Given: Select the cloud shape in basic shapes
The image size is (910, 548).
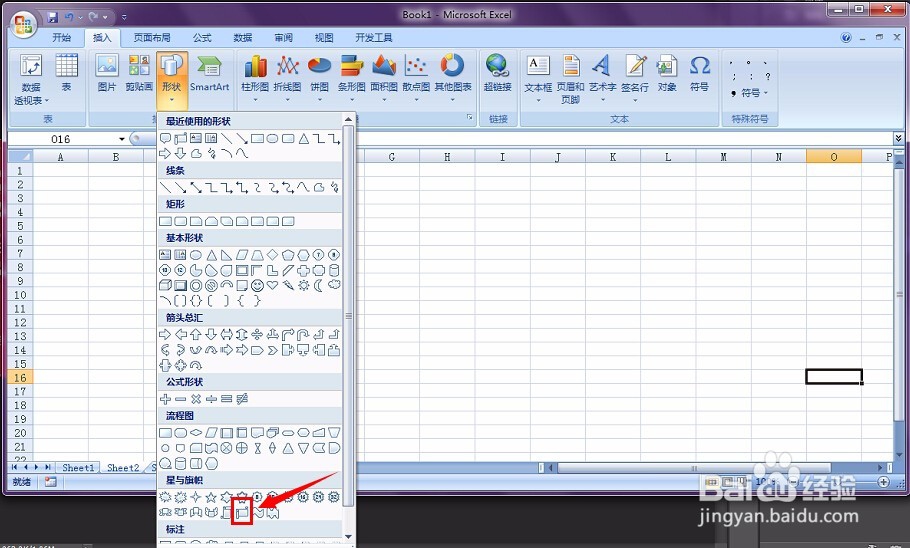Looking at the screenshot, I should pos(334,285).
